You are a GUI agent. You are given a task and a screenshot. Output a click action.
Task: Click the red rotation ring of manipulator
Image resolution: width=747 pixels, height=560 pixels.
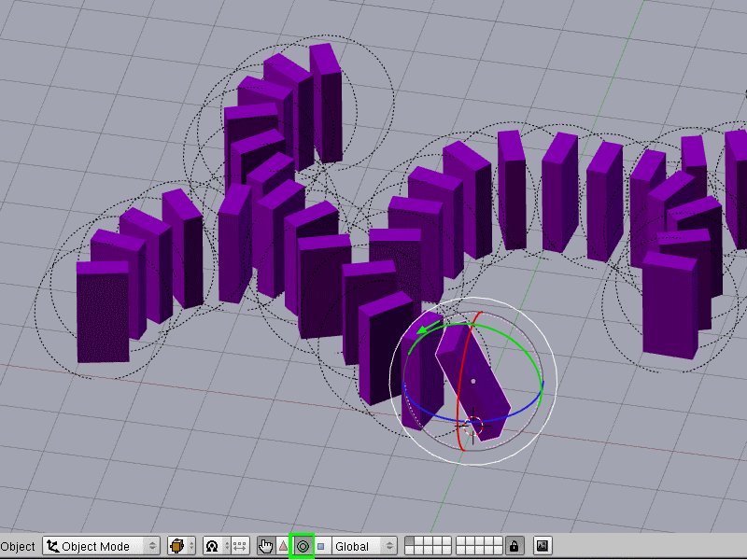point(457,411)
